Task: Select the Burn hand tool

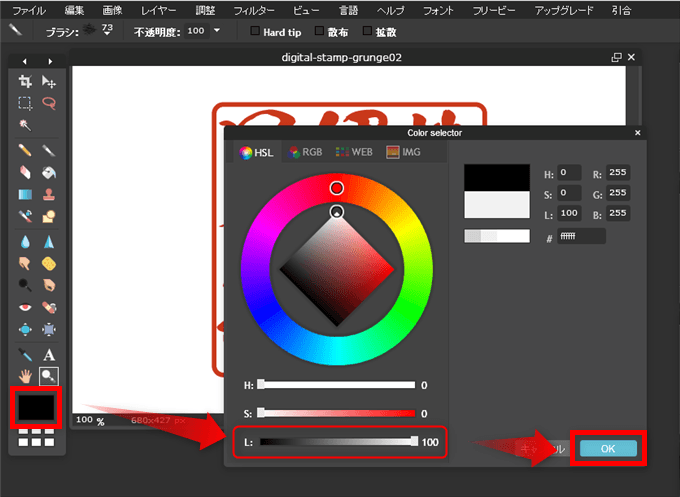Action: [49, 285]
